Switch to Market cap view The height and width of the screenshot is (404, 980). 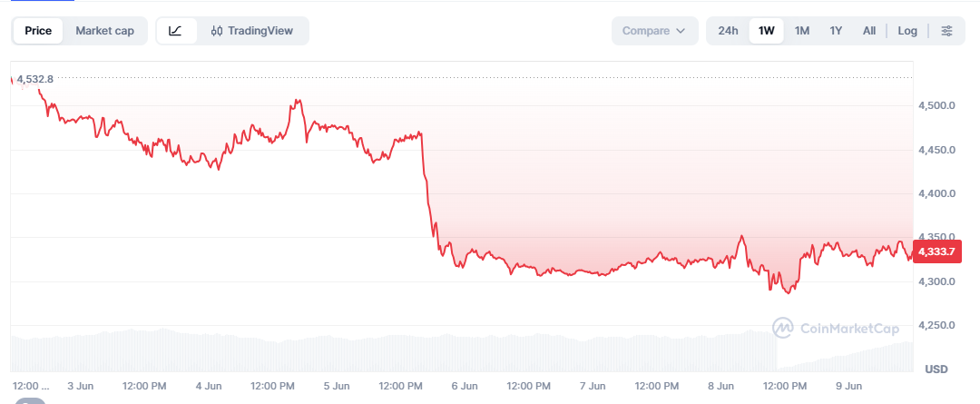coord(105,31)
